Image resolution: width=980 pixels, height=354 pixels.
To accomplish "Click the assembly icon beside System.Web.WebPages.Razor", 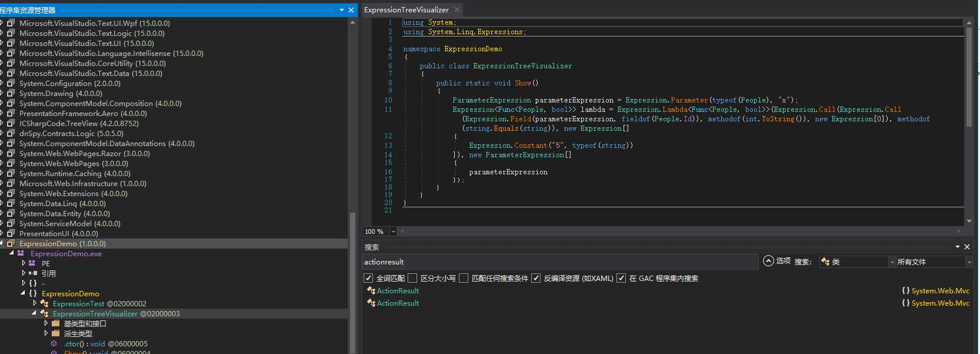I will (x=11, y=153).
